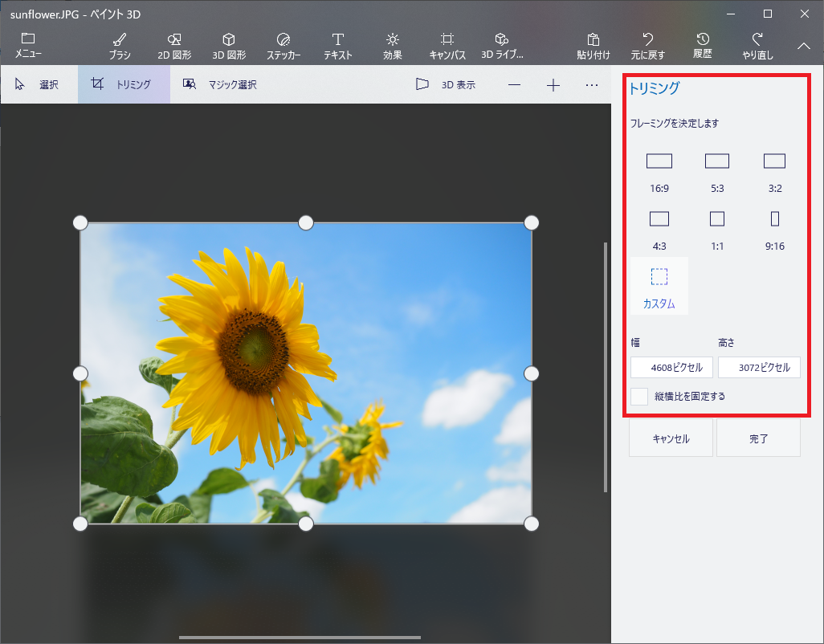Open the Menu (メニュー) folder button
The width and height of the screenshot is (824, 644).
point(28,45)
